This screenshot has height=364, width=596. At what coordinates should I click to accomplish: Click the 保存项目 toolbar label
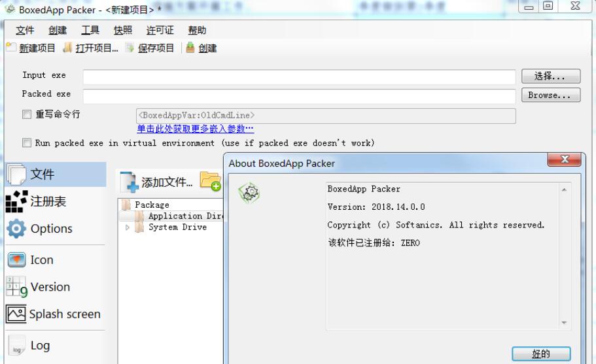pos(156,48)
